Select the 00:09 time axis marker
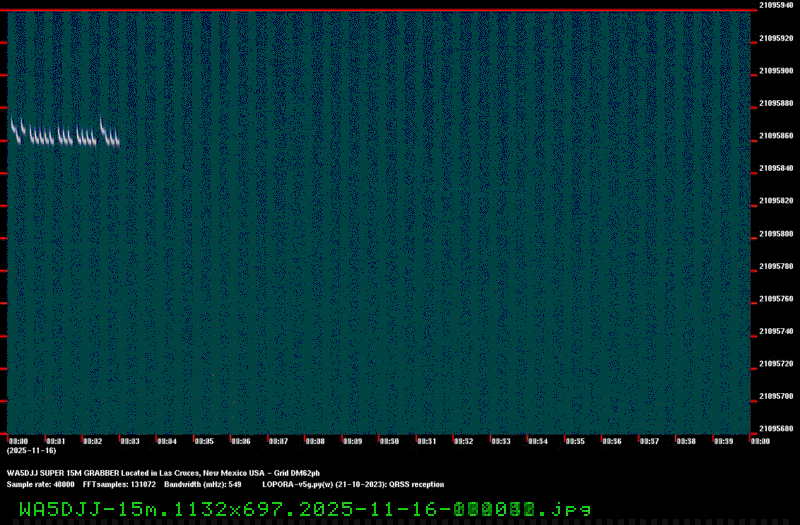 point(352,441)
